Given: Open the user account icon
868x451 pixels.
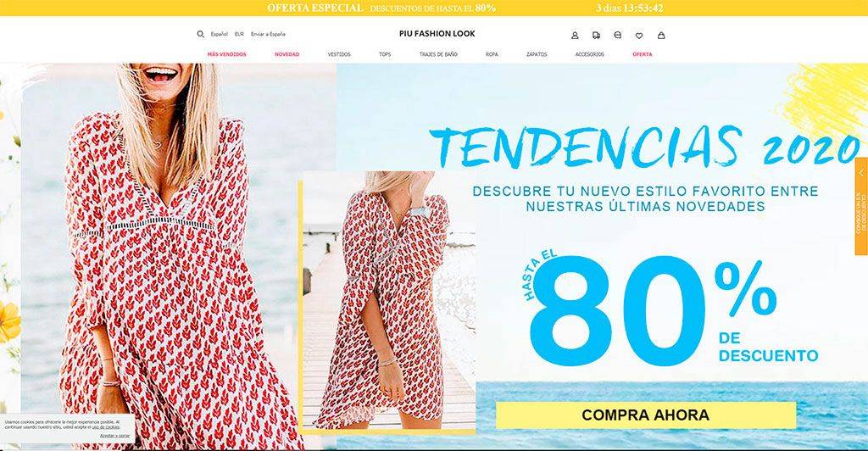Looking at the screenshot, I should (x=575, y=35).
